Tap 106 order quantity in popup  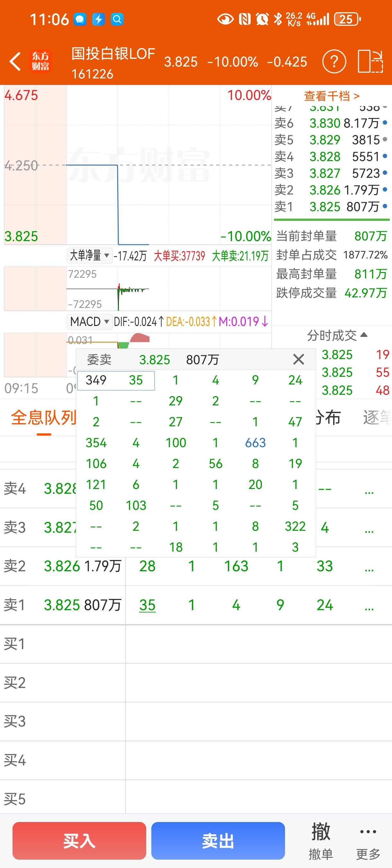[x=96, y=464]
